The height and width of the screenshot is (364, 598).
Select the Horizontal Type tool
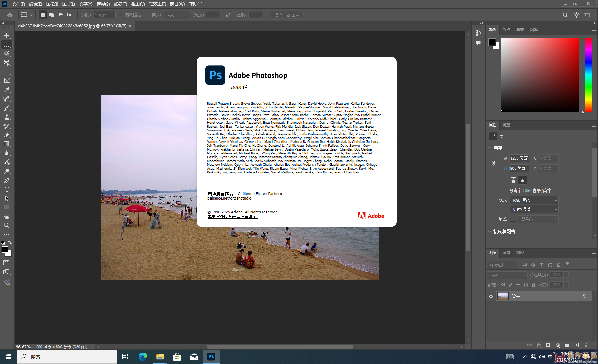click(x=7, y=189)
